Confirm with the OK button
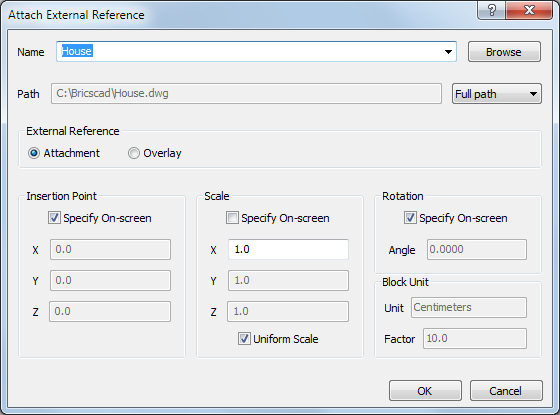The width and height of the screenshot is (560, 415). [x=425, y=391]
